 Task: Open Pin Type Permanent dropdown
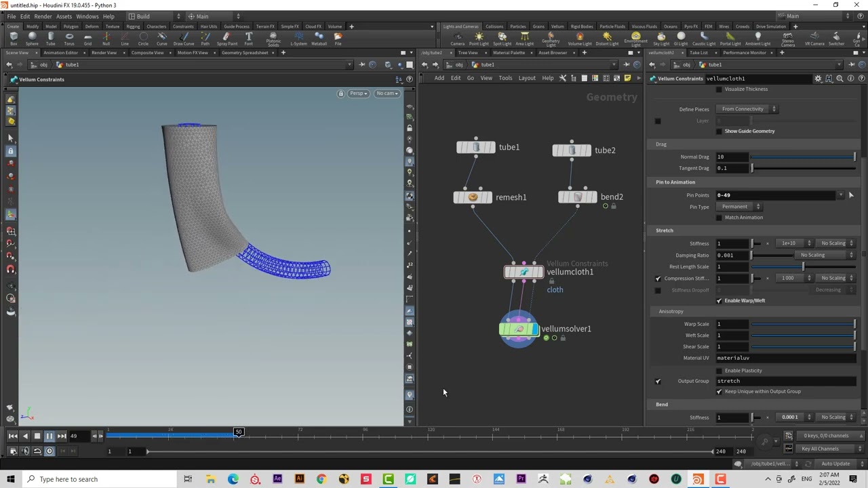(739, 207)
